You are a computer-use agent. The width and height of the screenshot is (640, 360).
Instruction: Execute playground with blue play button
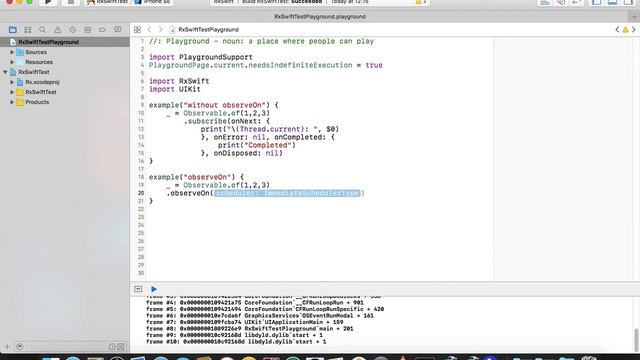(x=154, y=289)
